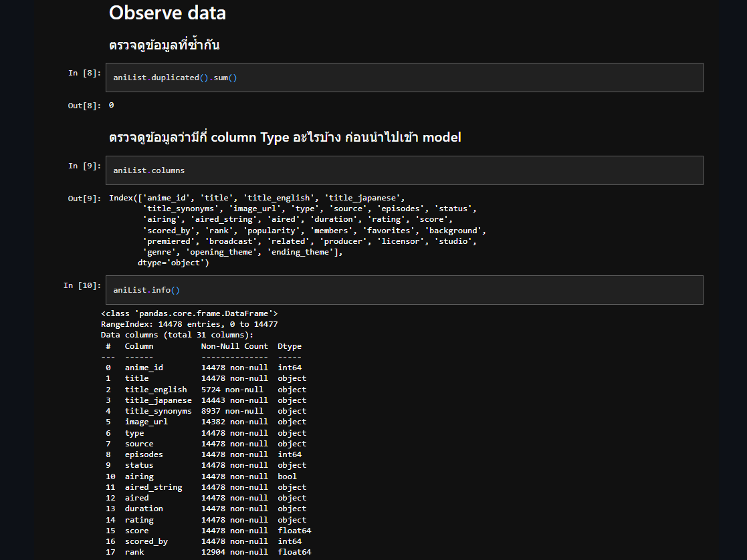The width and height of the screenshot is (747, 560).
Task: Click the 'In [8]:' prompt label
Action: coord(84,73)
